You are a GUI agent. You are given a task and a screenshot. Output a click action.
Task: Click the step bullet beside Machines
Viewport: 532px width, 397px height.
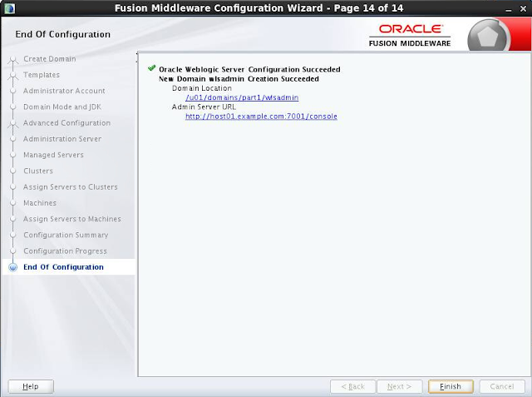(13, 203)
